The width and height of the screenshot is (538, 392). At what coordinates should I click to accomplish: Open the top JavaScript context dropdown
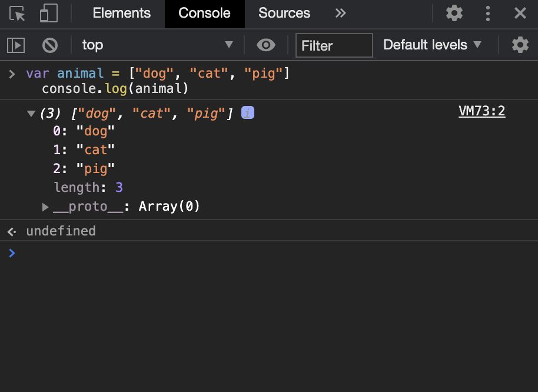coord(158,45)
